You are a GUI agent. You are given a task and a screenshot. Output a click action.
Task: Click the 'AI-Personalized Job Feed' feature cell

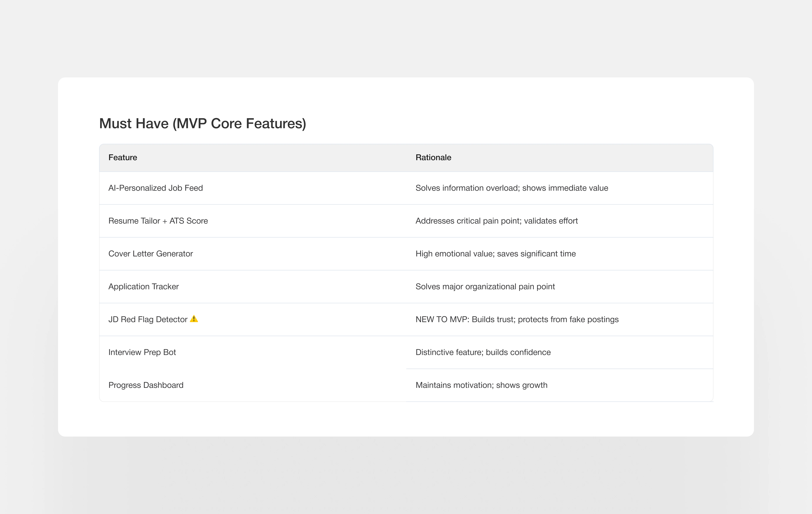click(156, 188)
